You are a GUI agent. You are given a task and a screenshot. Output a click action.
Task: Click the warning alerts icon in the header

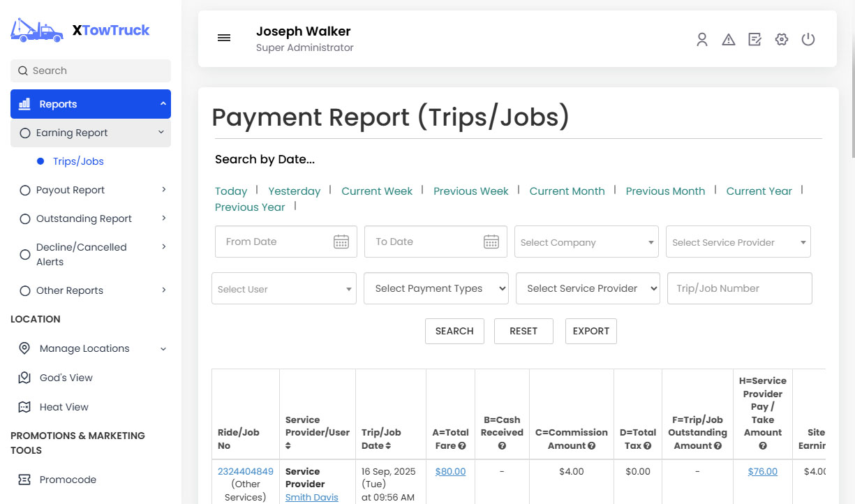[x=728, y=40]
